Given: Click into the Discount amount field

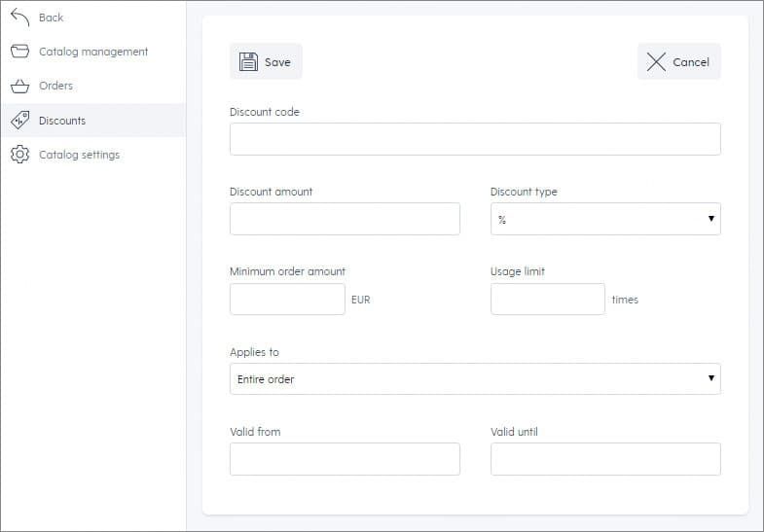Looking at the screenshot, I should 345,219.
